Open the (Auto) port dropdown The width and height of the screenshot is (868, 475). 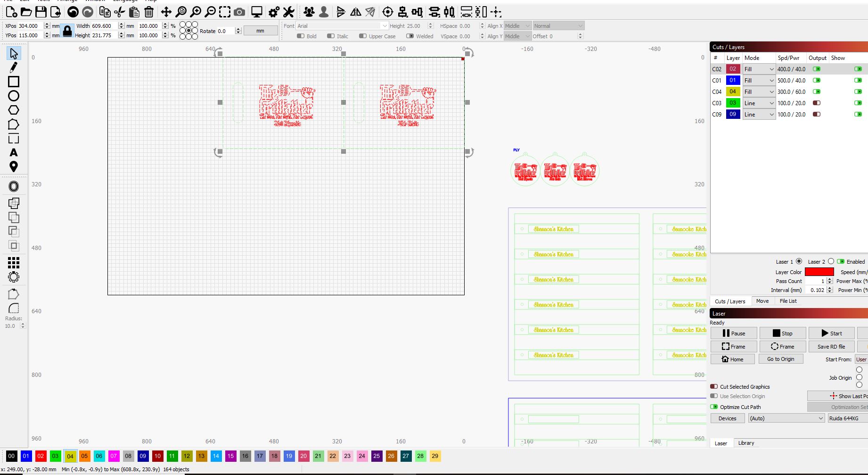coord(786,418)
